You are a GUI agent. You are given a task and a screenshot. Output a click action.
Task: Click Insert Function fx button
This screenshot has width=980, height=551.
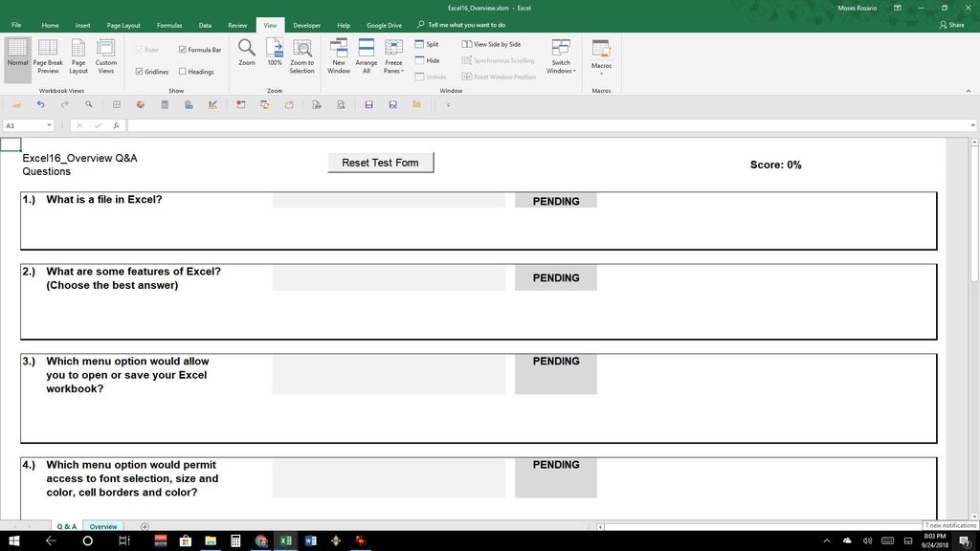116,125
